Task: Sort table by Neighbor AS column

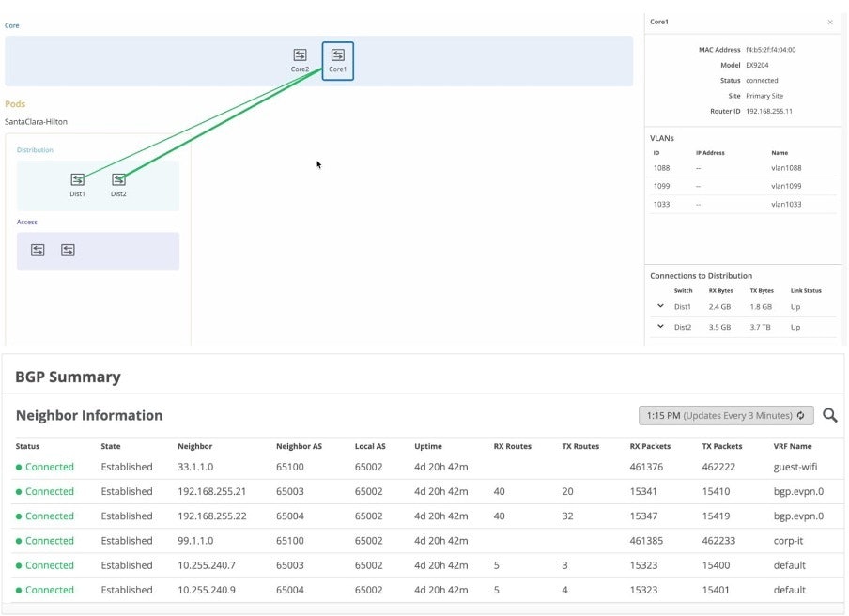Action: click(299, 446)
